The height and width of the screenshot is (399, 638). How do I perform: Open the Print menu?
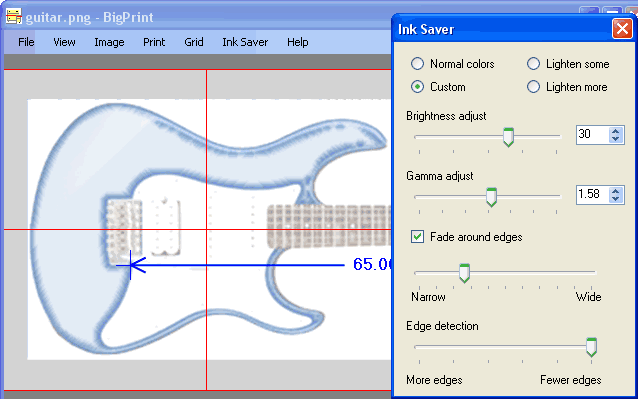[x=154, y=42]
